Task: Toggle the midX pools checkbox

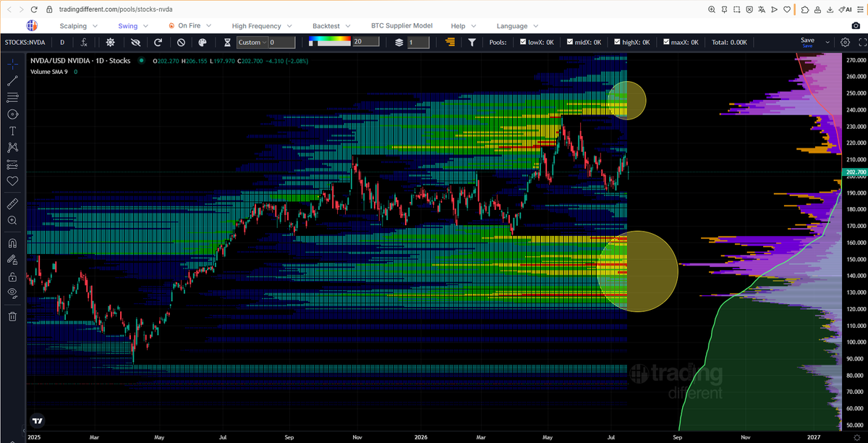Action: [x=569, y=42]
